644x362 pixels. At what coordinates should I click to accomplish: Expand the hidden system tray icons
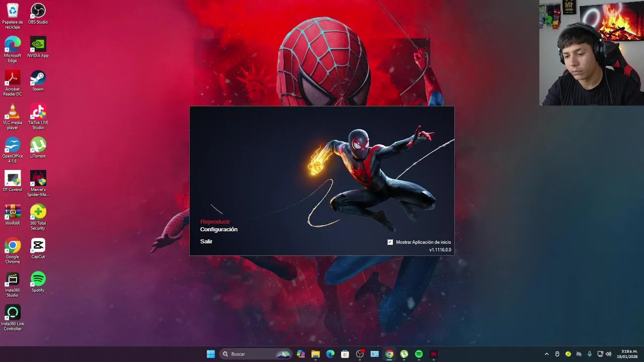(547, 354)
